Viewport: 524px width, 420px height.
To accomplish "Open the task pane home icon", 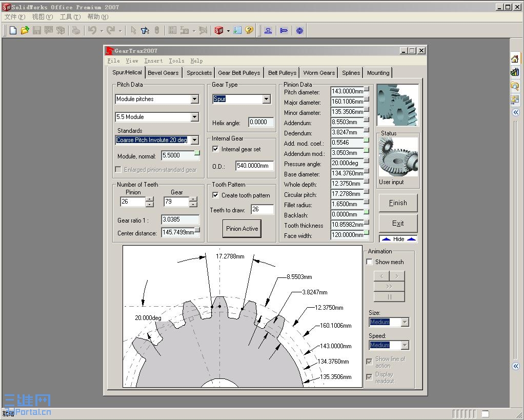I will point(515,59).
